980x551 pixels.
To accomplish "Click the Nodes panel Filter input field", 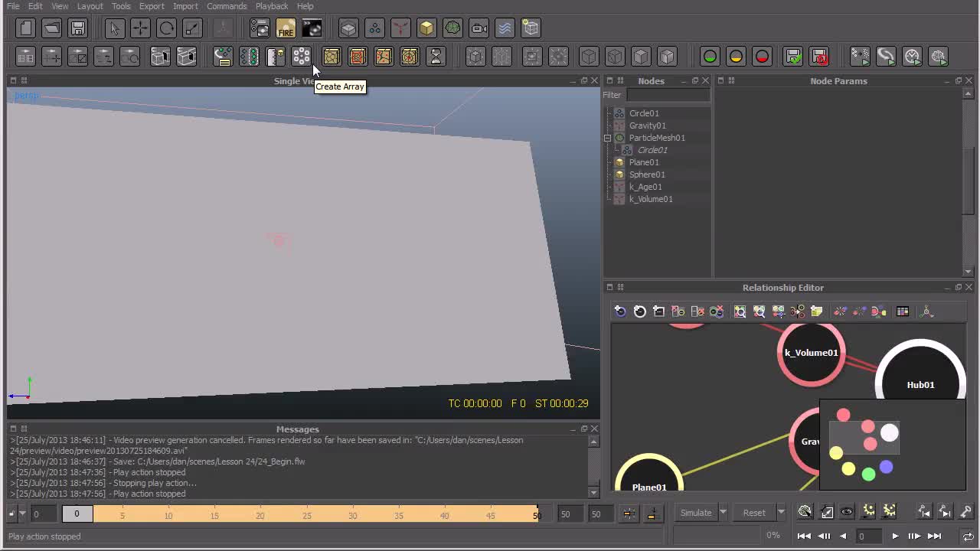I will pos(668,95).
